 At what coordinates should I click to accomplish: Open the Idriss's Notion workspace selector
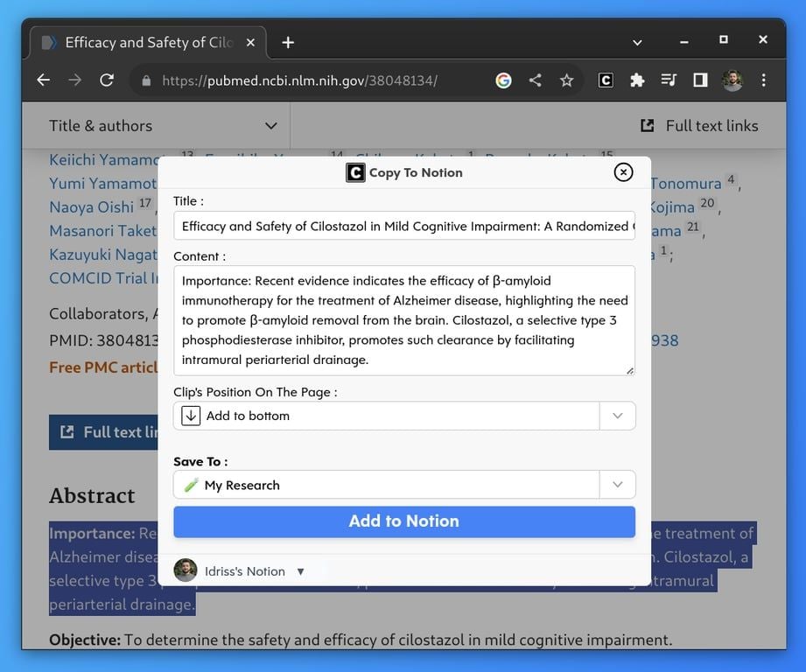click(x=240, y=570)
